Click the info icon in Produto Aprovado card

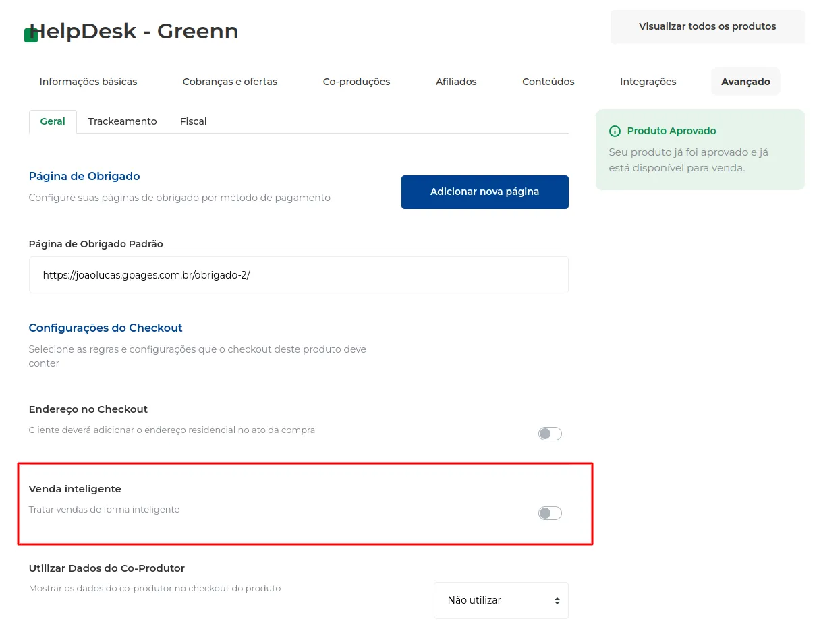(x=615, y=131)
